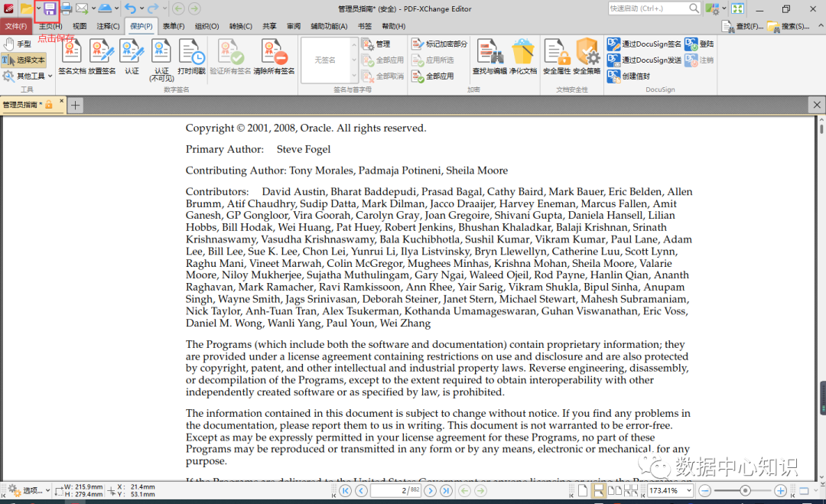This screenshot has height=504, width=826.
Task: Expand the scanner dropdown arrow
Action: (116, 8)
